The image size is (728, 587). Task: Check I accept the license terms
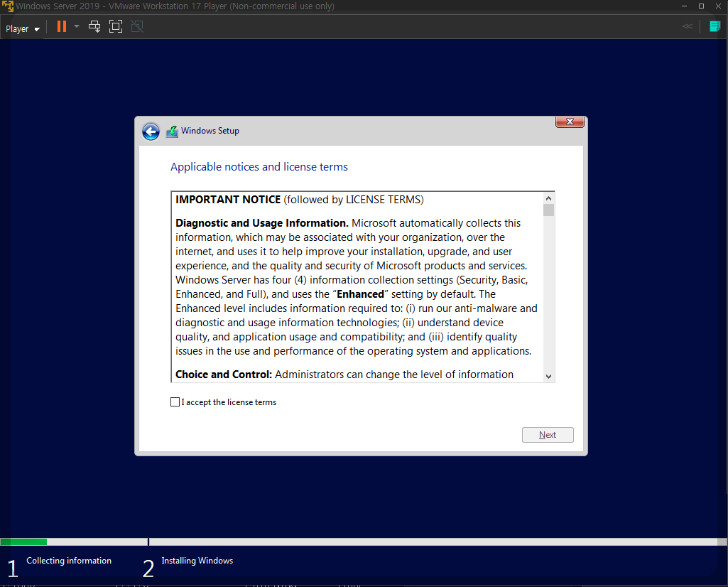(x=175, y=402)
